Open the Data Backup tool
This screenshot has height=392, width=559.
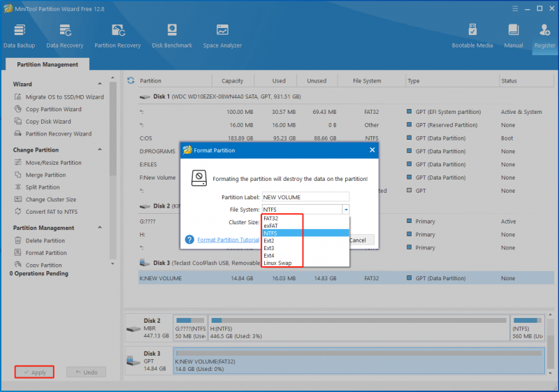[20, 36]
